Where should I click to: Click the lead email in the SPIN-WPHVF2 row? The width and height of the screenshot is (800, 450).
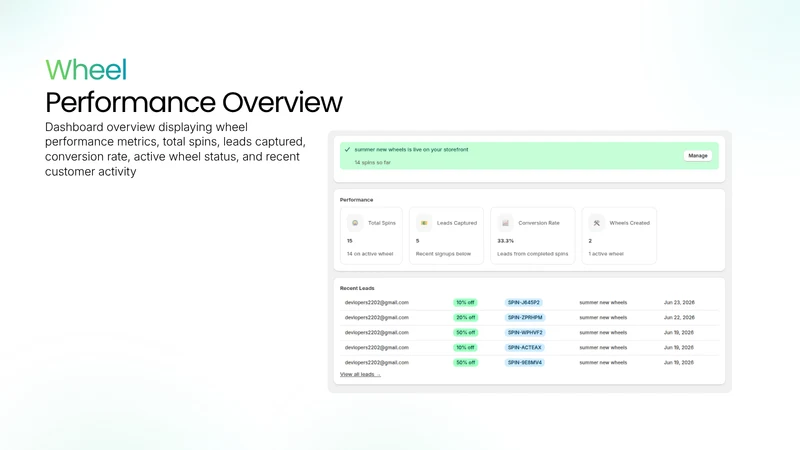click(x=377, y=333)
